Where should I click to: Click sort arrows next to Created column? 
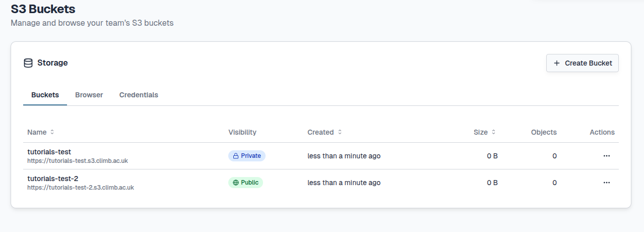click(x=340, y=132)
